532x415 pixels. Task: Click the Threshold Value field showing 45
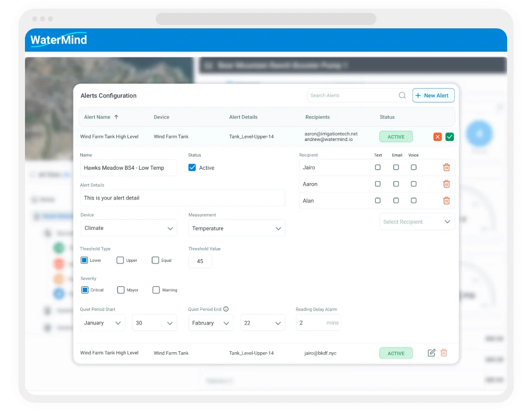[200, 261]
